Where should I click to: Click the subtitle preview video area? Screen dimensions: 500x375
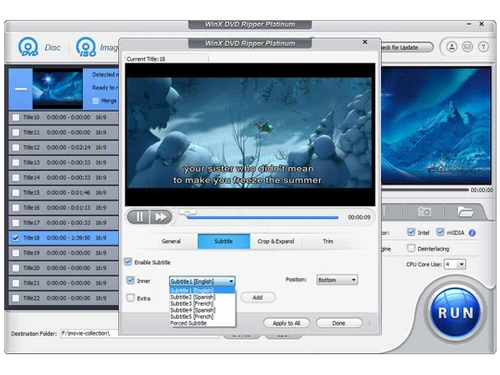click(x=250, y=134)
